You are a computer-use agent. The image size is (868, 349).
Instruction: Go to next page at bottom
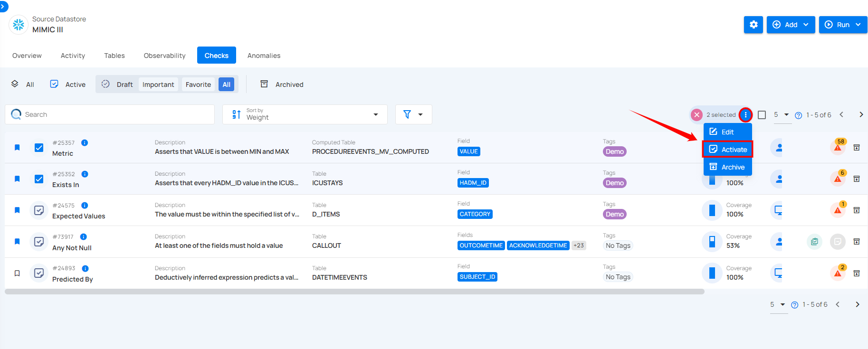point(857,304)
